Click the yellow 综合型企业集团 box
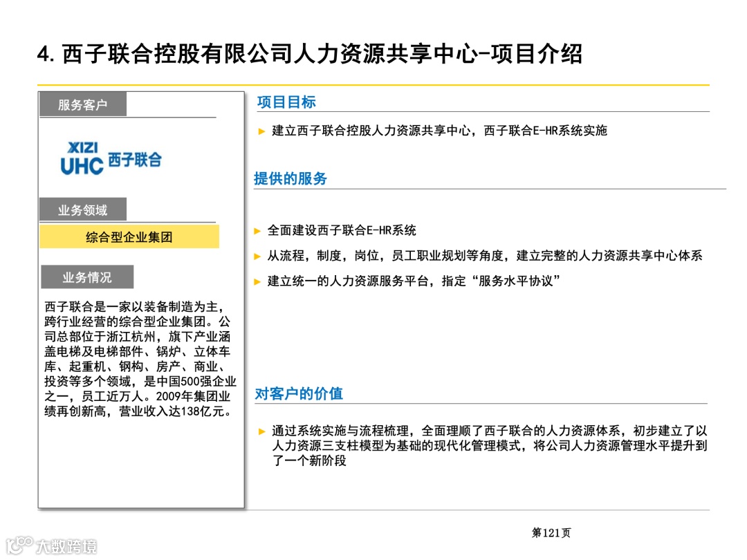The height and width of the screenshot is (560, 747). [x=129, y=236]
